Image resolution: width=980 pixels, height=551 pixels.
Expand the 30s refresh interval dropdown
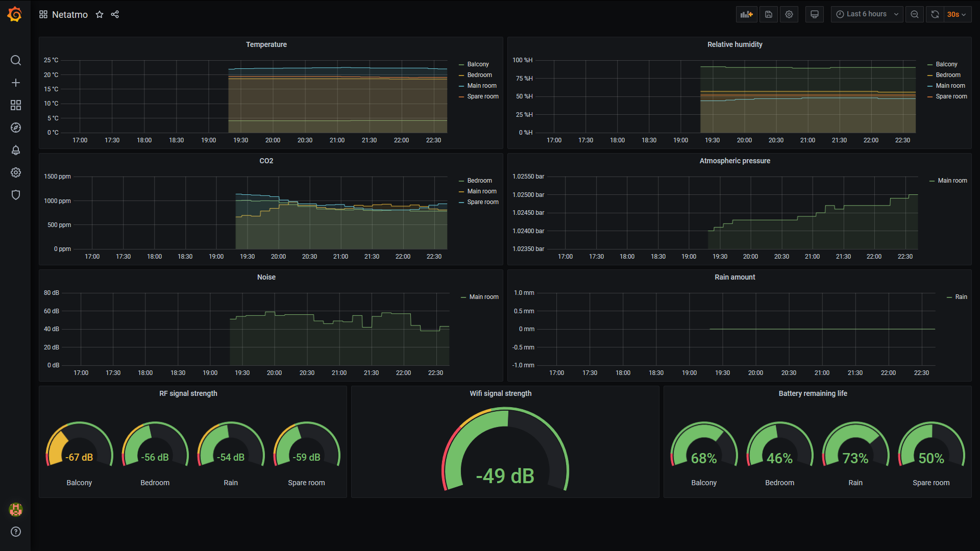(x=957, y=14)
